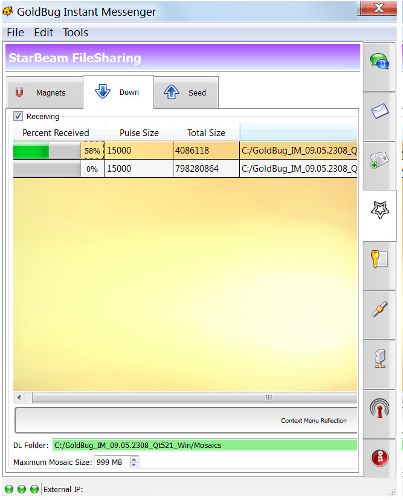Select the StarBeam star sidebar icon
The image size is (403, 500).
tap(380, 210)
